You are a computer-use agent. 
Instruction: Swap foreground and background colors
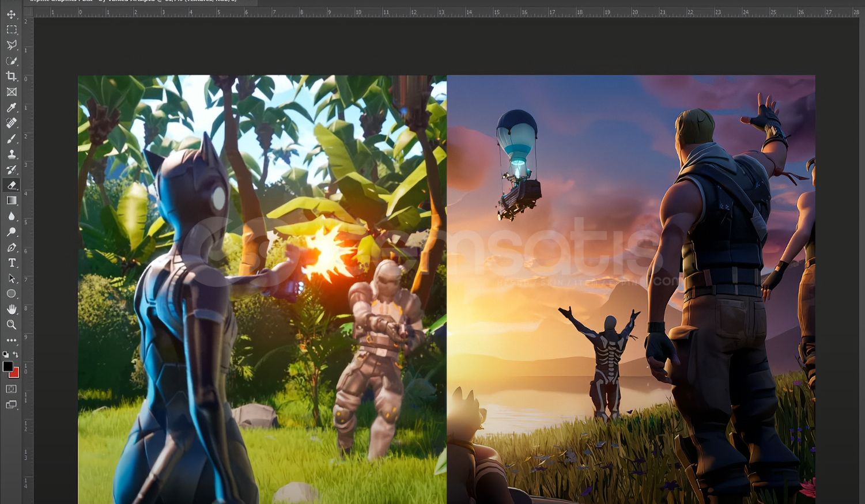[x=16, y=355]
